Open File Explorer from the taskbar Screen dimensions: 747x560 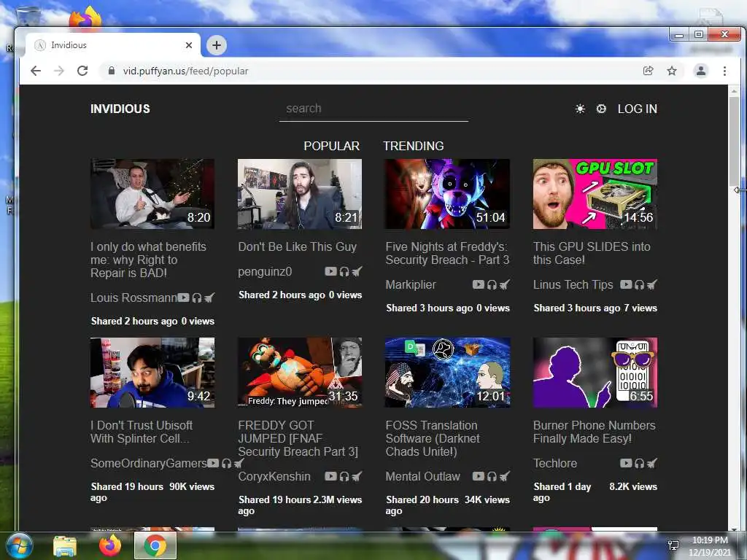click(x=65, y=545)
